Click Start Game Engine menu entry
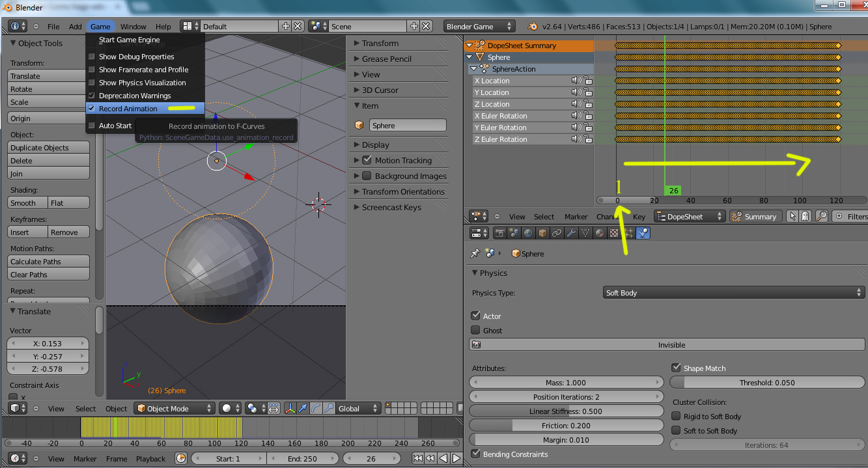This screenshot has height=468, width=868. 129,40
